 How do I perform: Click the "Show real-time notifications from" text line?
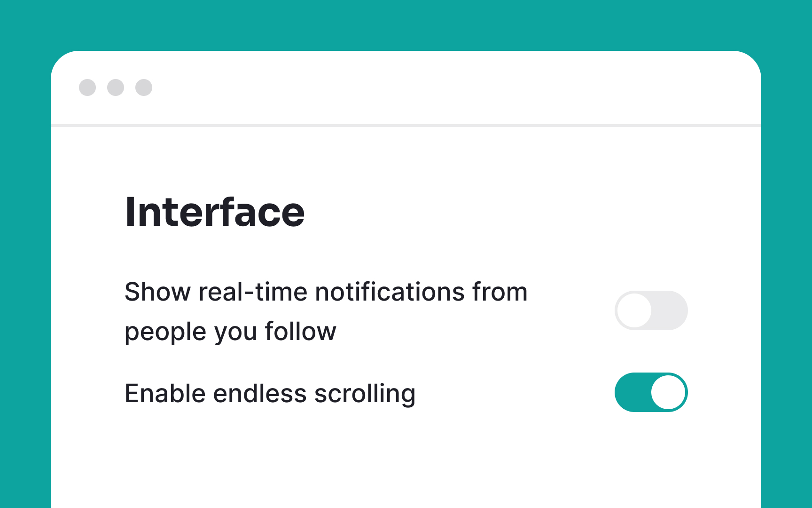[326, 292]
